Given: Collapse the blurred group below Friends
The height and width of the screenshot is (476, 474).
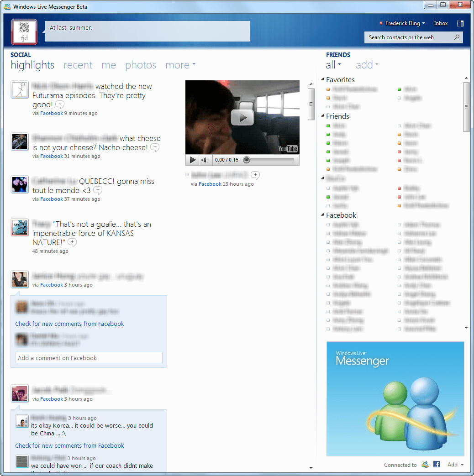Looking at the screenshot, I should coord(322,178).
